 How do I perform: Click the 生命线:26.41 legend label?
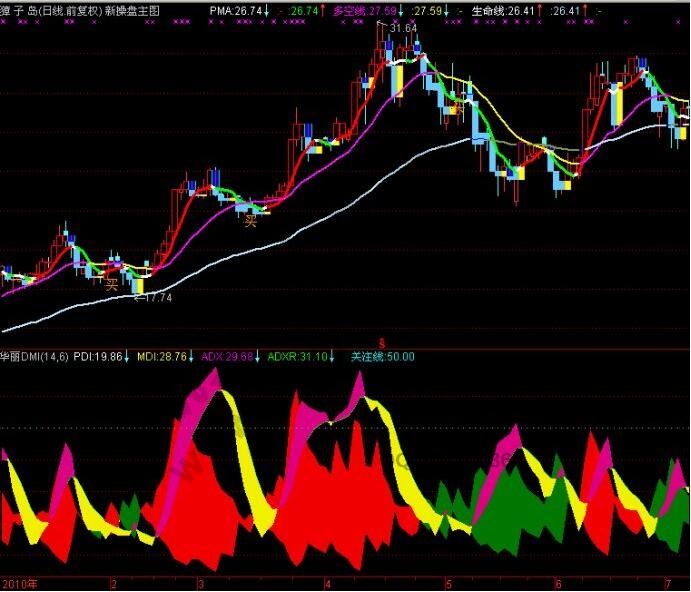pyautogui.click(x=503, y=10)
